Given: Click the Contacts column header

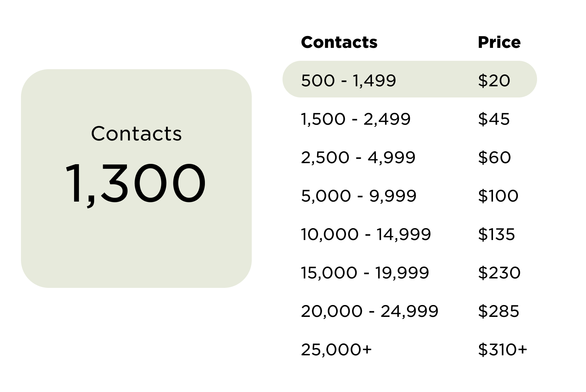Looking at the screenshot, I should (x=339, y=42).
